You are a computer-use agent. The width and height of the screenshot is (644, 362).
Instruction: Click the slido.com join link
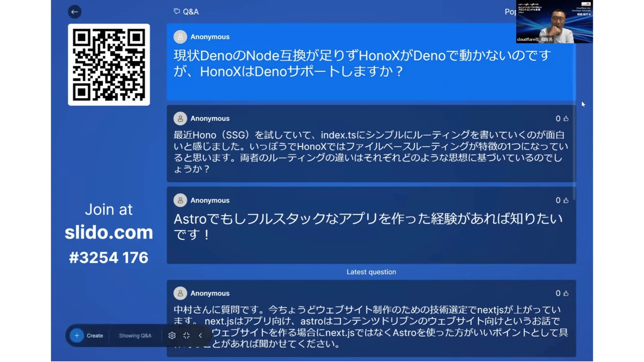[109, 232]
